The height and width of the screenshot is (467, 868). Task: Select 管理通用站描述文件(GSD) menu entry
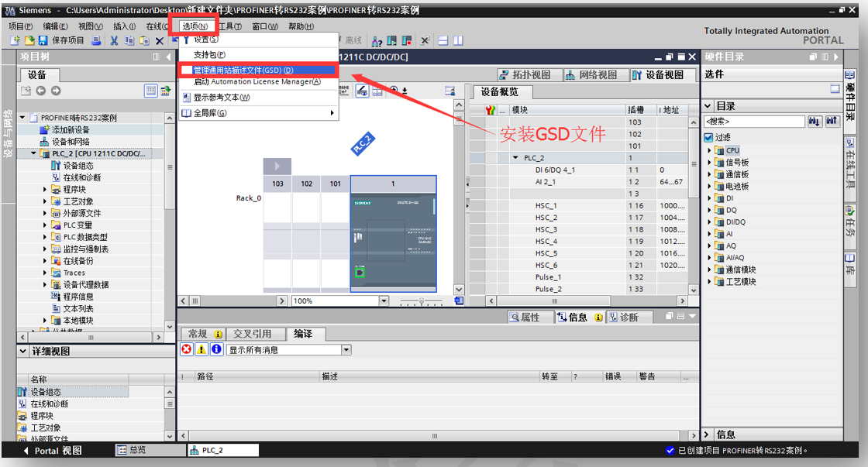(x=259, y=70)
